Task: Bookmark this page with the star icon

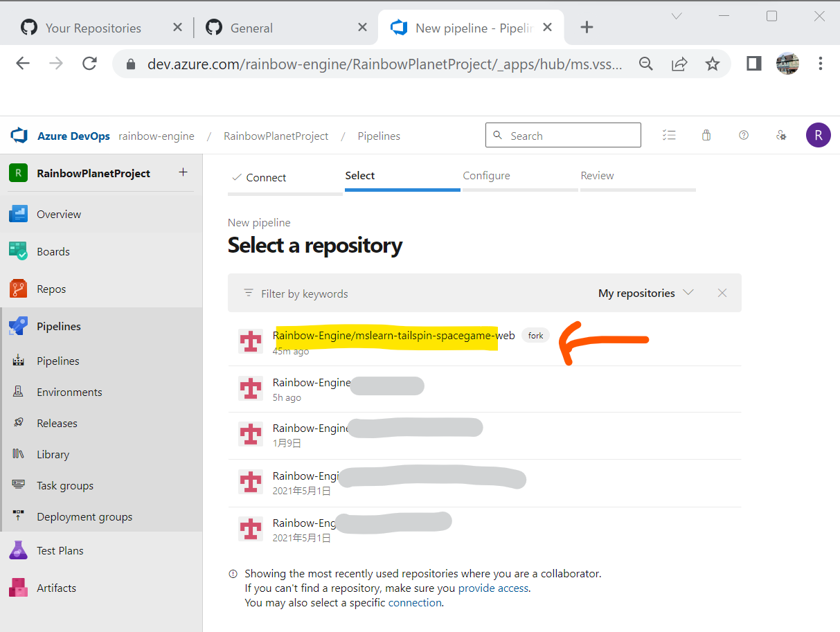Action: point(712,64)
